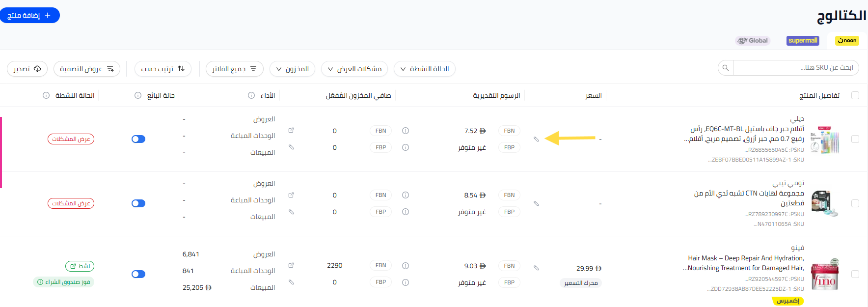Switch to the supermall tab
868x307 pixels.
[x=803, y=41]
